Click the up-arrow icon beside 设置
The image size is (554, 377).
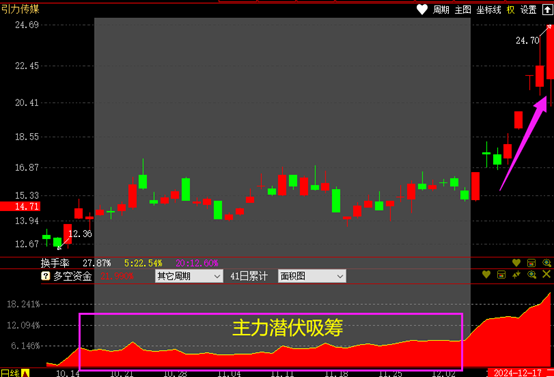point(547,10)
